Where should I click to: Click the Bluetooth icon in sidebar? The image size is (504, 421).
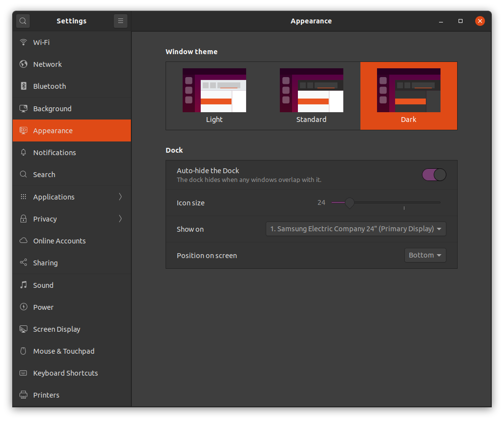point(23,86)
